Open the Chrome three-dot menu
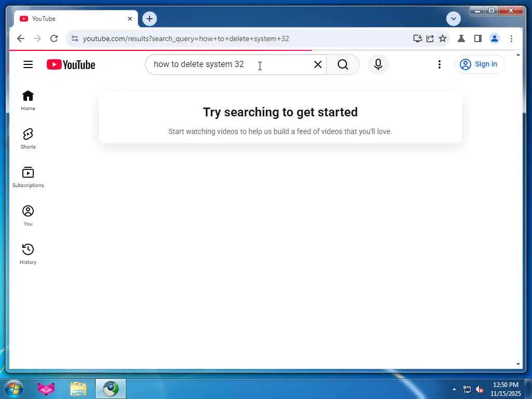 point(511,38)
